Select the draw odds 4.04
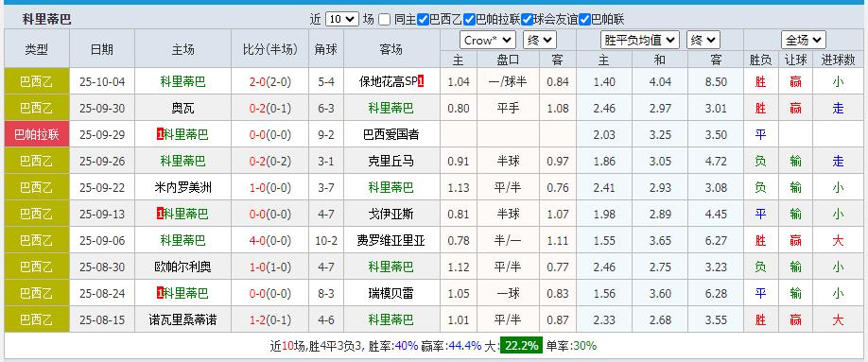The width and height of the screenshot is (868, 362). tap(660, 82)
